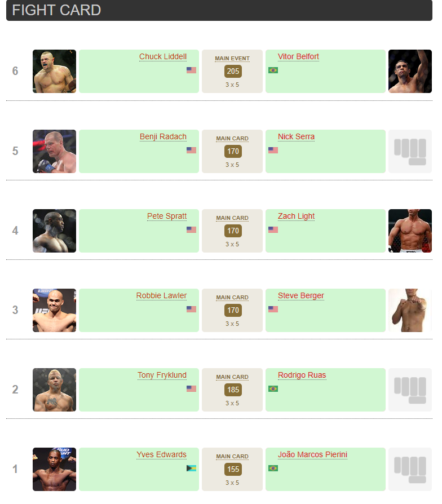Click Nick Serra's placeholder fist icon

410,151
